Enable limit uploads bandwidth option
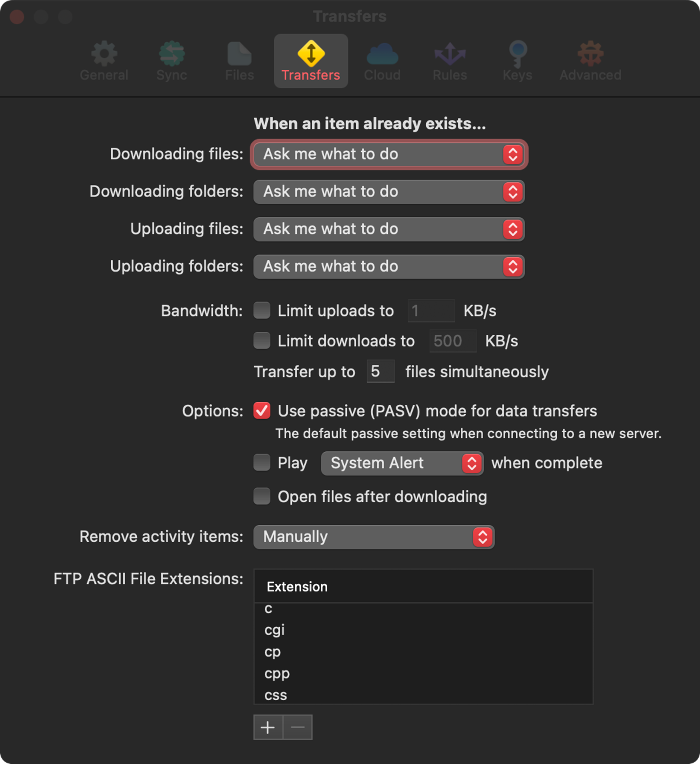The image size is (700, 764). coord(262,310)
